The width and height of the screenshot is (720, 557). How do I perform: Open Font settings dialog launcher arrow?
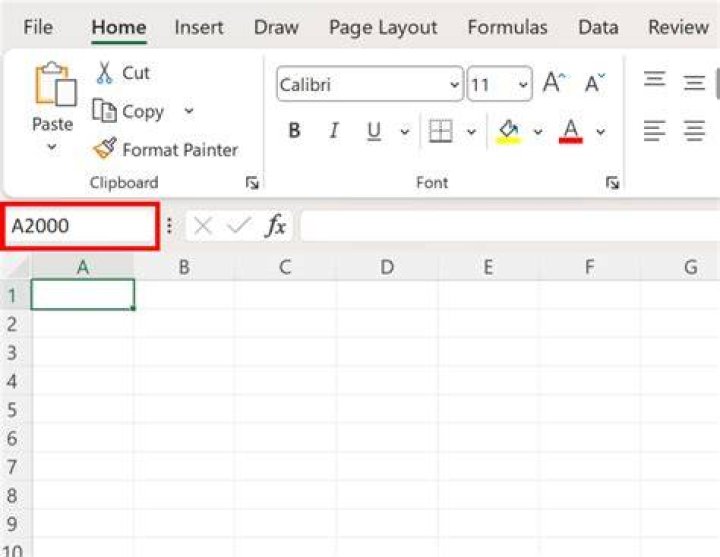coord(612,183)
